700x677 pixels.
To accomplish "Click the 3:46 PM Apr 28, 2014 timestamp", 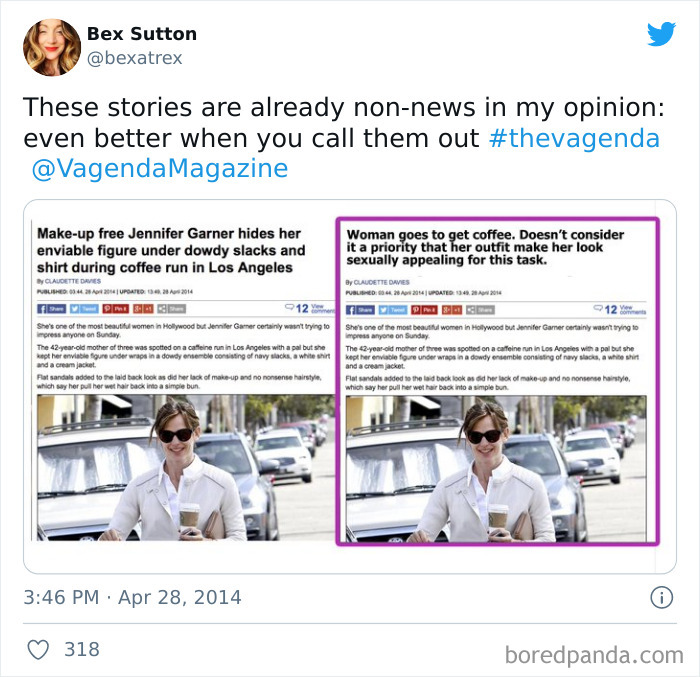I will (x=132, y=598).
